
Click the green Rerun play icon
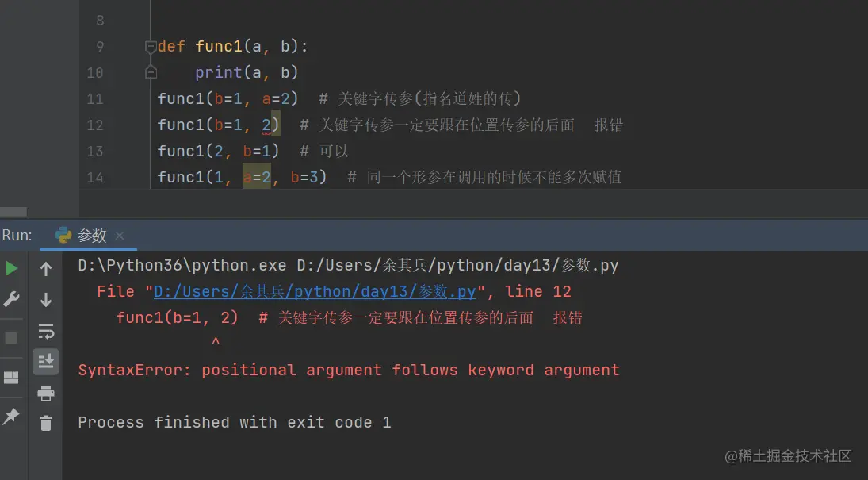point(12,269)
